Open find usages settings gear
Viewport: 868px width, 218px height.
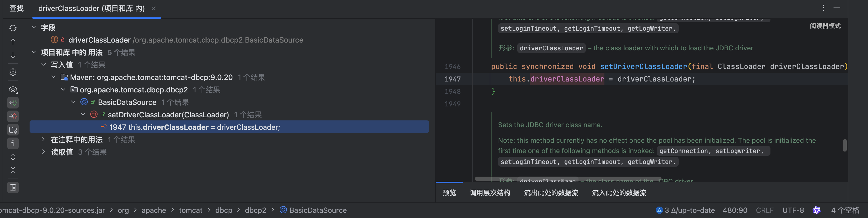13,72
